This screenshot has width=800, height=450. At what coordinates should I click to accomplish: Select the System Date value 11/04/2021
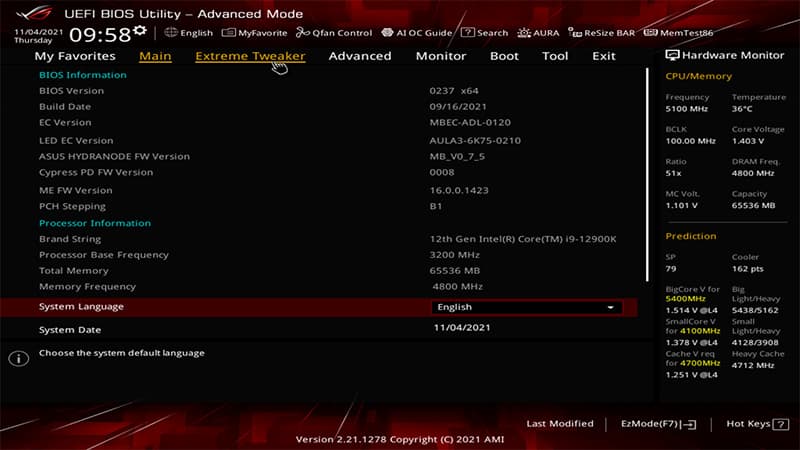pos(462,328)
